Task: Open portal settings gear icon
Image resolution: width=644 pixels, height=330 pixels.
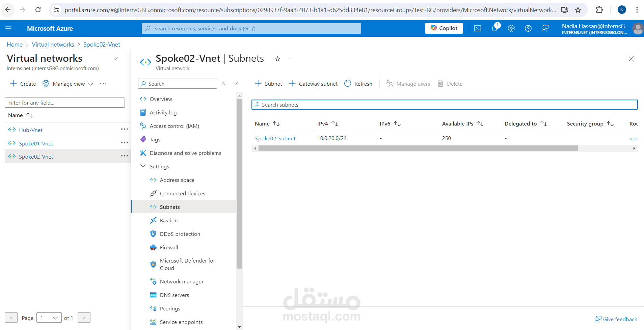Action: 511,29
